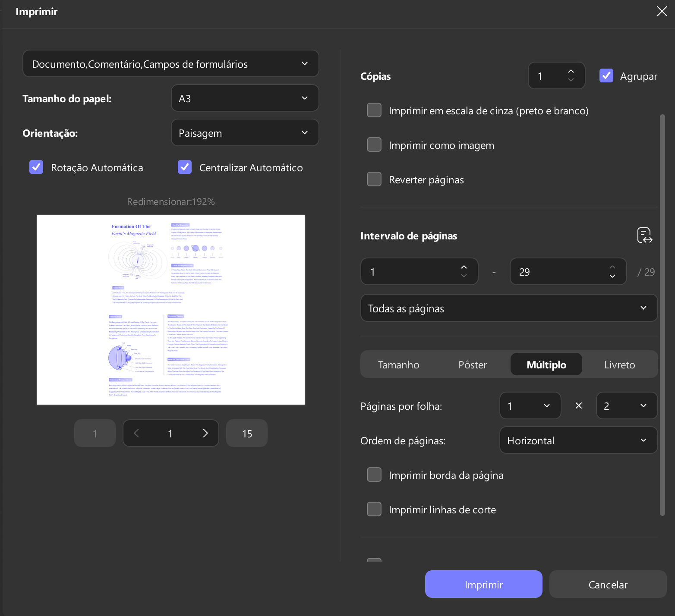Go to previous preview page arrow
Screen dimensions: 675x616
136,433
